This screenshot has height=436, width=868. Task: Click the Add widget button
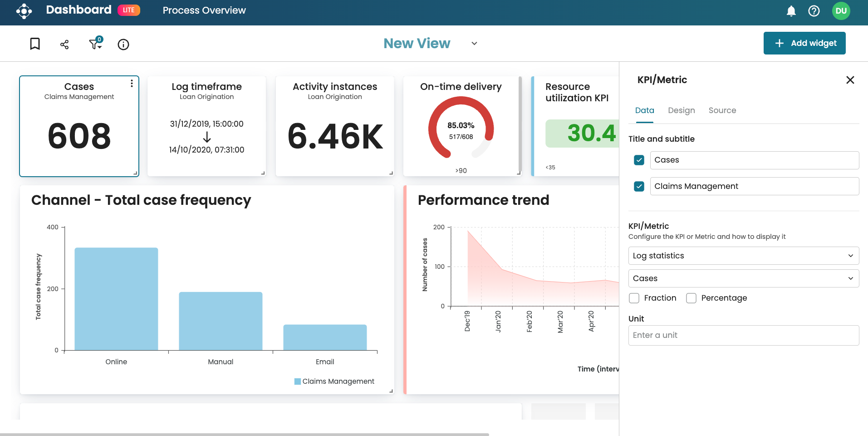pos(804,43)
